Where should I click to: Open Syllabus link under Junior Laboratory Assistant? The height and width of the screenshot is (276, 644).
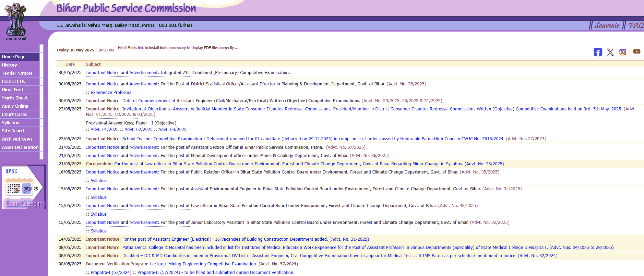98,231
